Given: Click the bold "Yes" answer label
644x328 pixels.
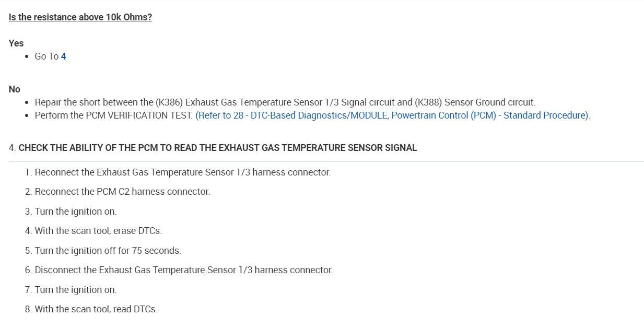Looking at the screenshot, I should click(16, 43).
